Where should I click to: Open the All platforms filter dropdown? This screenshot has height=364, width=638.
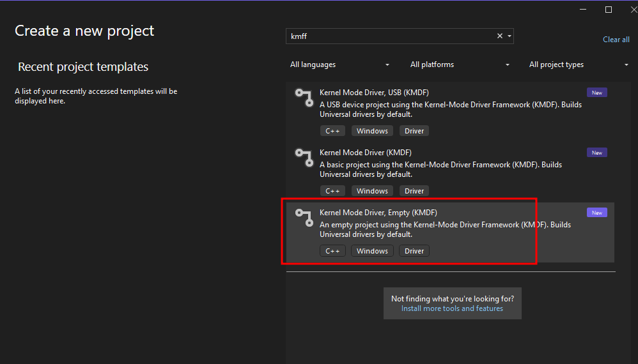click(x=460, y=64)
